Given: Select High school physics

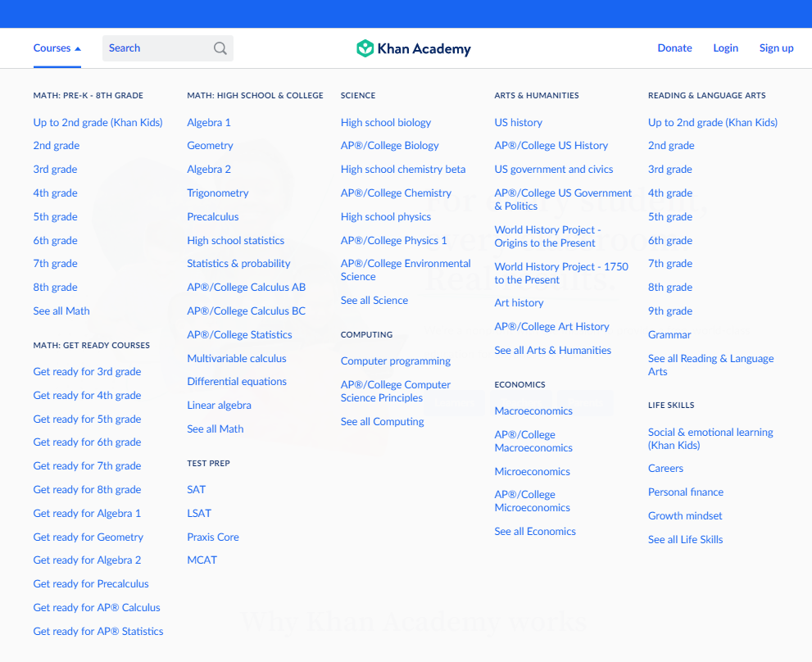Looking at the screenshot, I should tap(386, 217).
